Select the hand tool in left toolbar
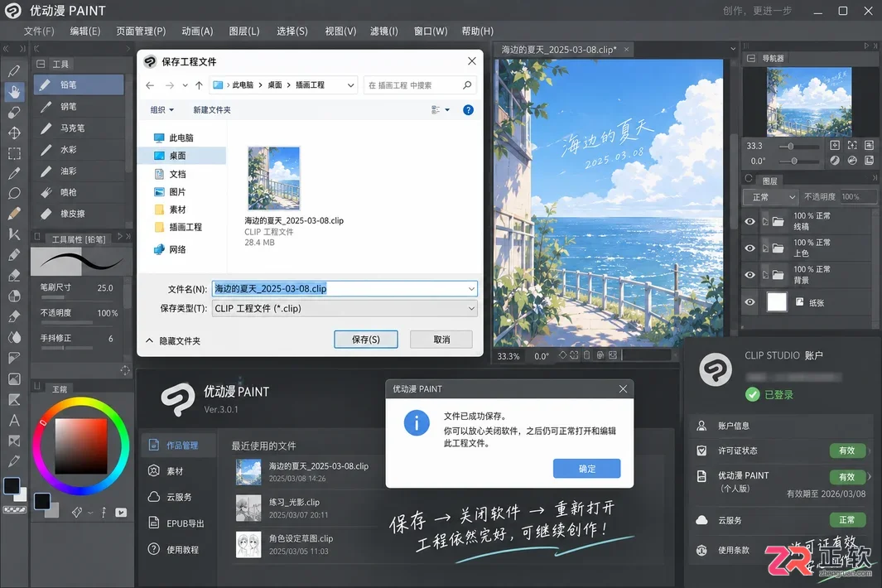 click(x=14, y=91)
